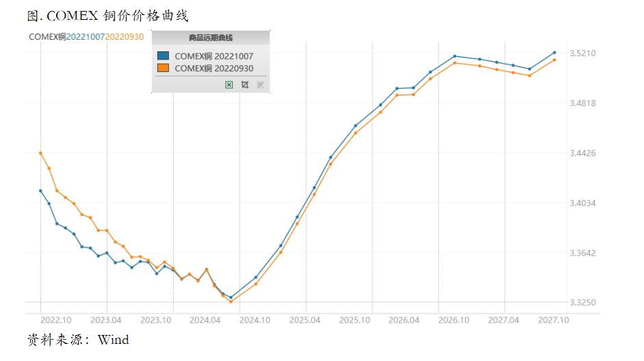644x361 pixels.
Task: Select legend entry COMEX铜 20220930
Action: pos(214,69)
